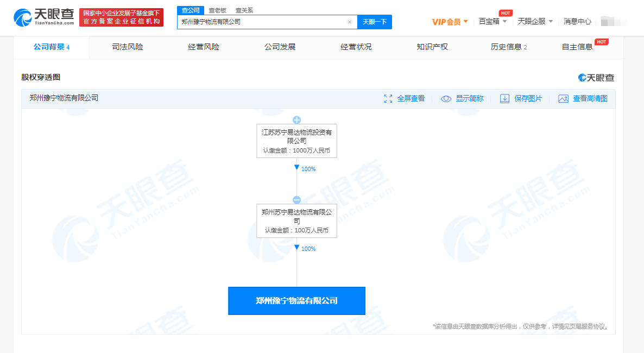644x353 pixels.
Task: Click the save image download icon
Action: coord(505,99)
